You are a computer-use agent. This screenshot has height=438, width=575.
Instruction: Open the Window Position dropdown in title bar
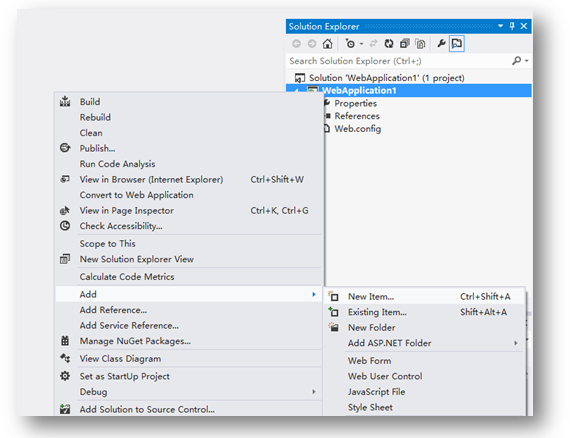500,26
